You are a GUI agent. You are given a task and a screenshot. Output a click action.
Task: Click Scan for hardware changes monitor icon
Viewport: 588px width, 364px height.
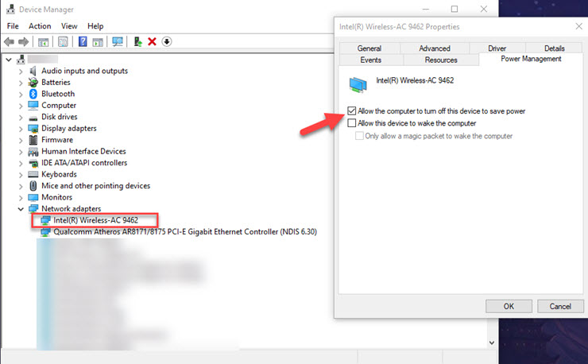tap(118, 42)
